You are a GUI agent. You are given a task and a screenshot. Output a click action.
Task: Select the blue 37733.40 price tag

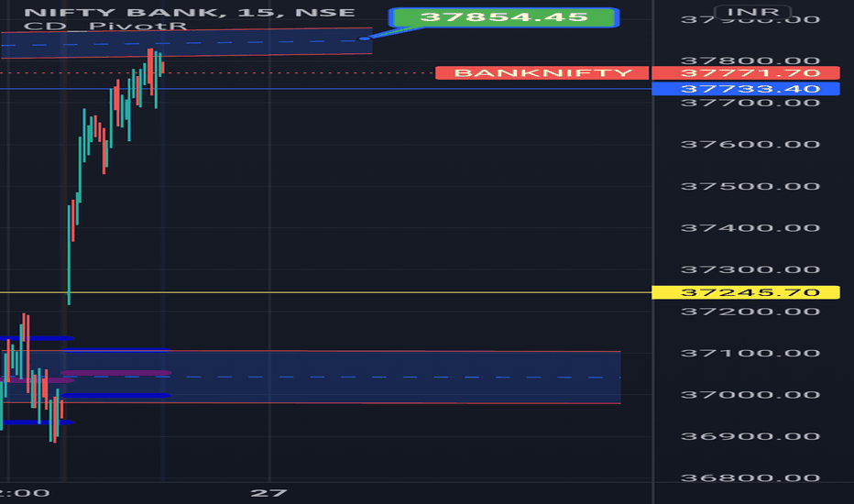(x=746, y=89)
